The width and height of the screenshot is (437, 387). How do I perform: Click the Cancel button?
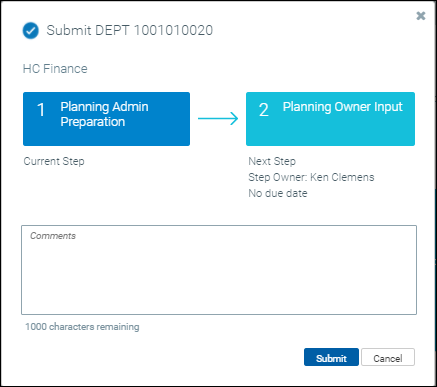(x=388, y=357)
